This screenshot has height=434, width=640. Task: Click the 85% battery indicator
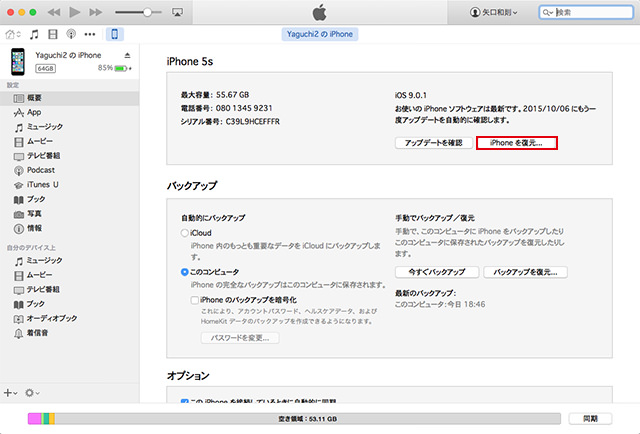[114, 68]
